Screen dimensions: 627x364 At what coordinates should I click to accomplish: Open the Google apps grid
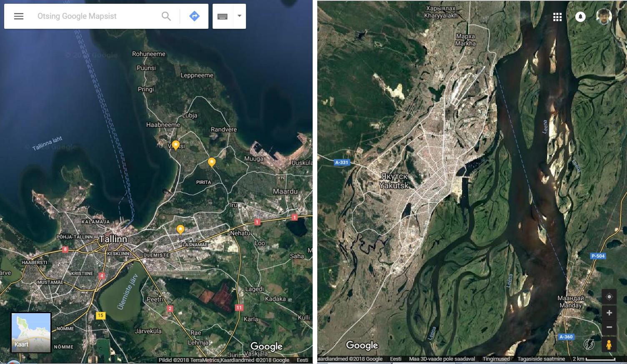(x=557, y=17)
